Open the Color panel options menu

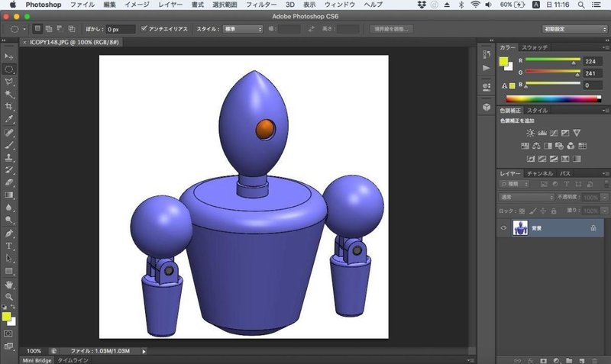pyautogui.click(x=605, y=47)
